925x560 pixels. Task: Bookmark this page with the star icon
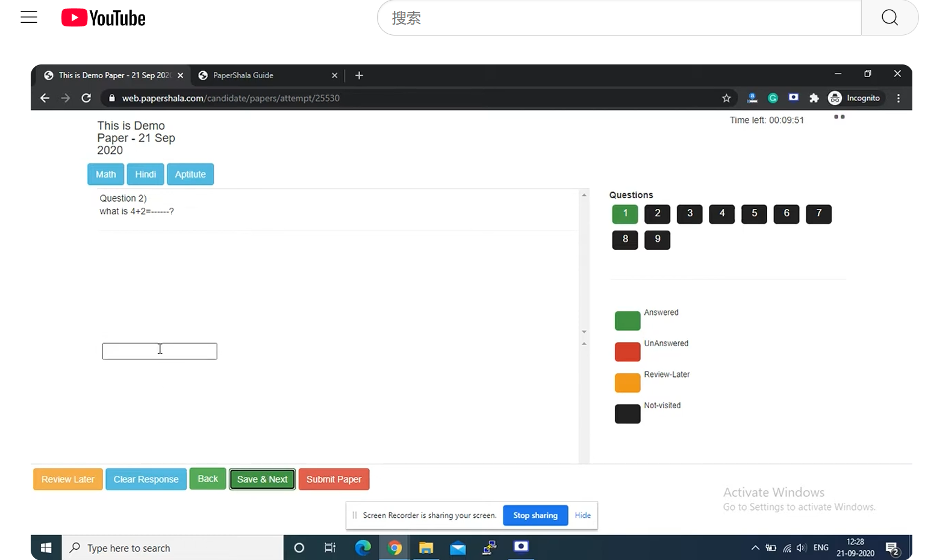tap(726, 98)
